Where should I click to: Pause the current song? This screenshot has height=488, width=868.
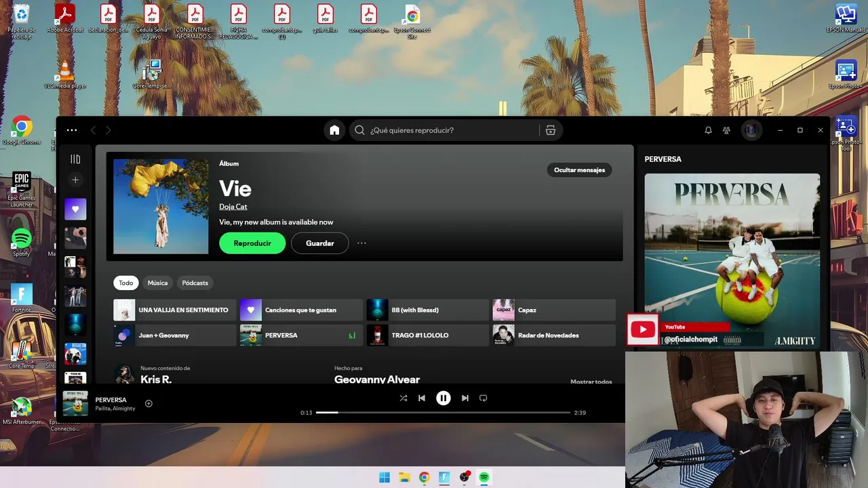click(443, 398)
